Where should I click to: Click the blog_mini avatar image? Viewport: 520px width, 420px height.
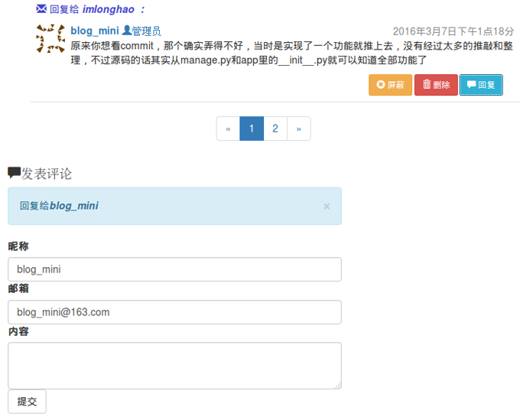pos(50,38)
